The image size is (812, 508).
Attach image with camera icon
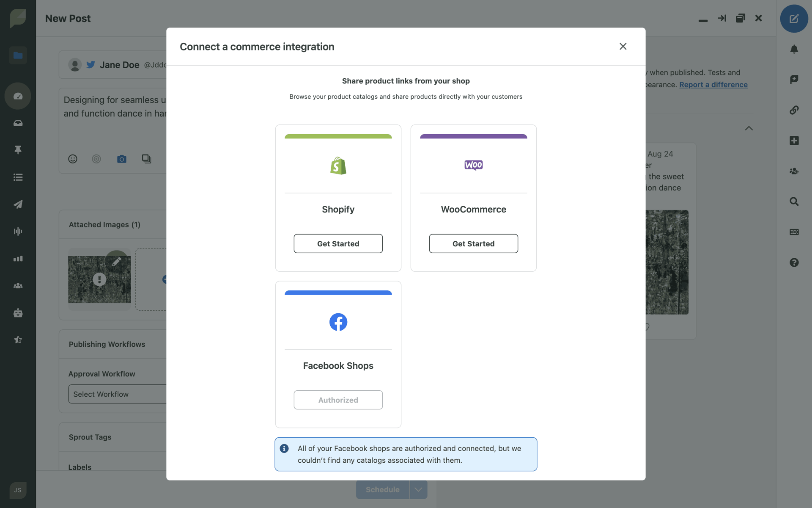pos(122,159)
